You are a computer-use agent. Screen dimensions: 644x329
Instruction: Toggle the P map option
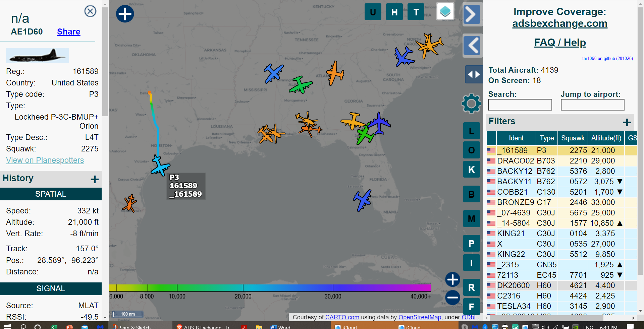click(x=471, y=244)
